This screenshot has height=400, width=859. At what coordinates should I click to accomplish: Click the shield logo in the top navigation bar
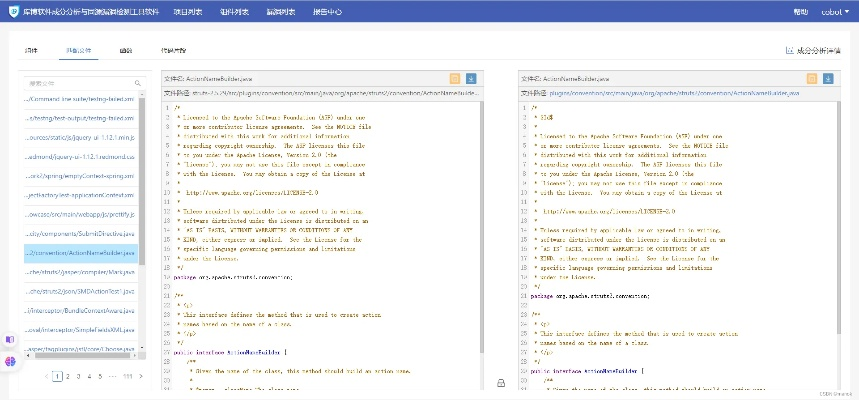[x=13, y=12]
